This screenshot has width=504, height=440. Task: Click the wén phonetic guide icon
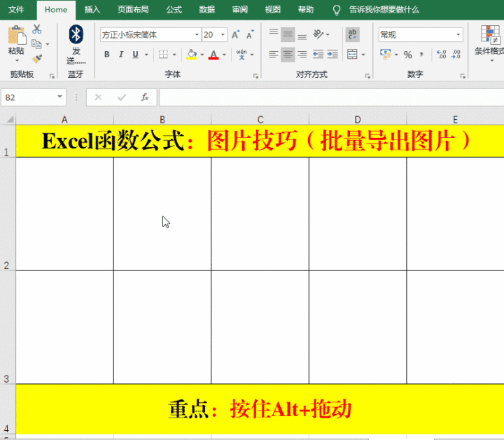point(241,55)
